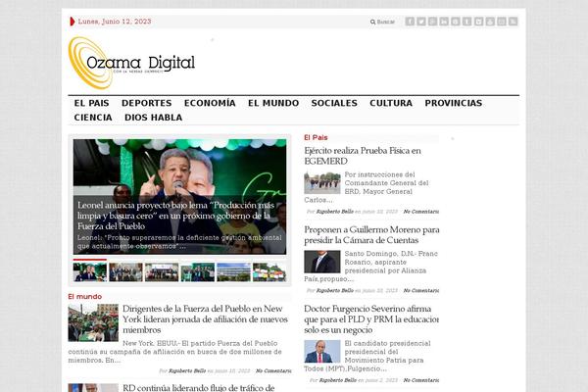The width and height of the screenshot is (588, 392).
Task: Open the Deportes menu item
Action: [147, 103]
